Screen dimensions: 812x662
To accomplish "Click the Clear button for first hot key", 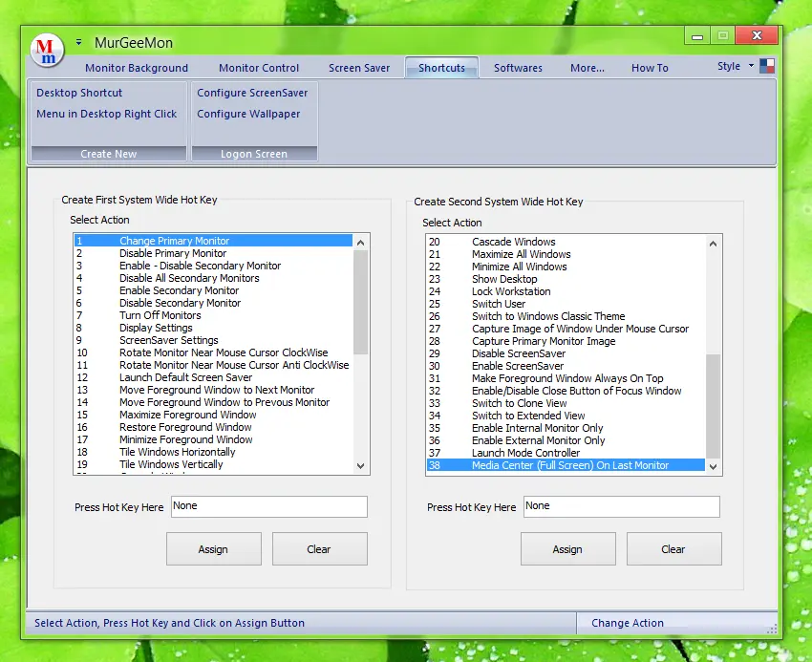I will 319,549.
